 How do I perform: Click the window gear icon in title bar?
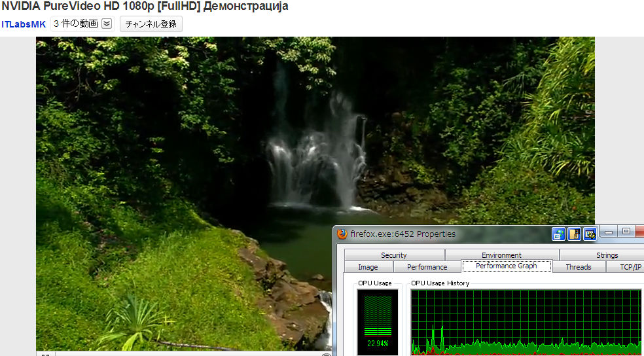coord(590,234)
